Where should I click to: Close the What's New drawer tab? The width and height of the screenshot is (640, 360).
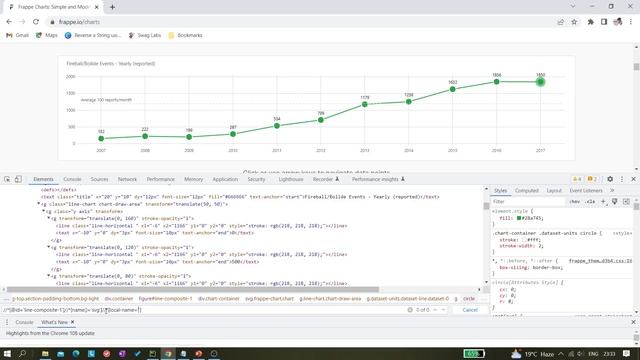coord(72,322)
